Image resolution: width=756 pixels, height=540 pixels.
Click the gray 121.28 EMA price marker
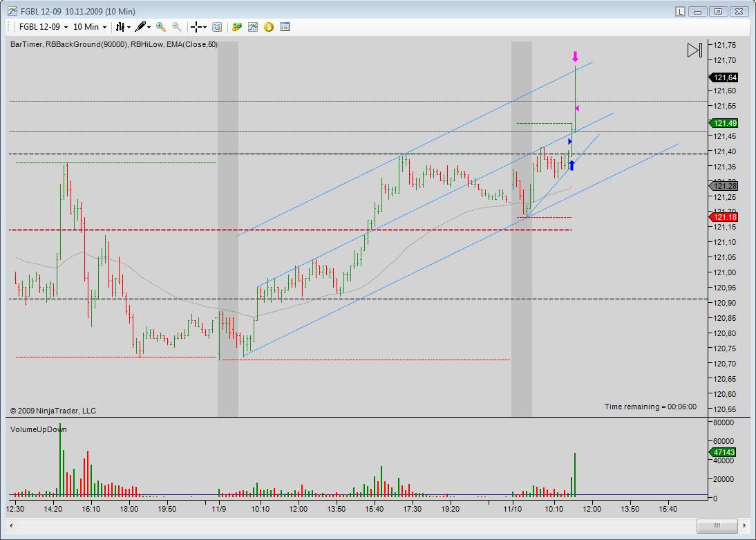tap(724, 186)
